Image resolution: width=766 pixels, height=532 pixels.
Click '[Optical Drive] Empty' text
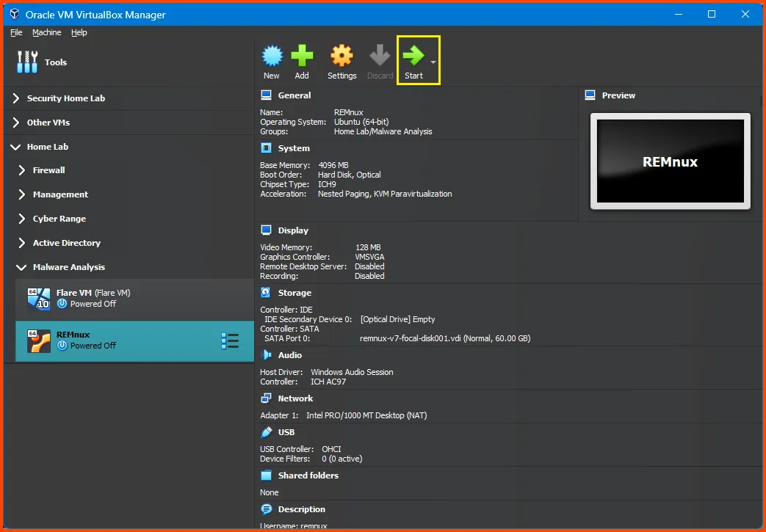pos(397,319)
